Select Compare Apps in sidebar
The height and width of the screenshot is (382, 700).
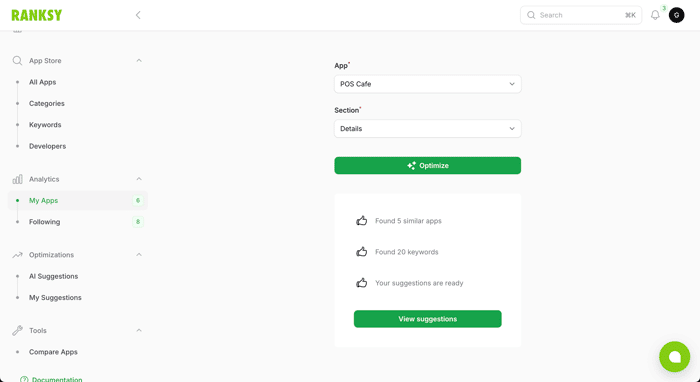pos(53,352)
